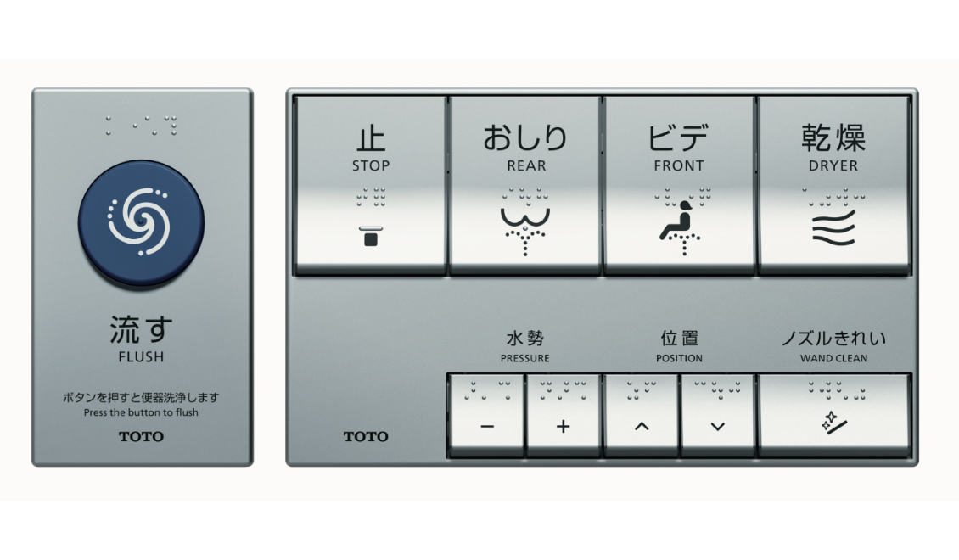The image size is (959, 560).
Task: Click the wand clean sparkle icon
Action: click(x=834, y=422)
